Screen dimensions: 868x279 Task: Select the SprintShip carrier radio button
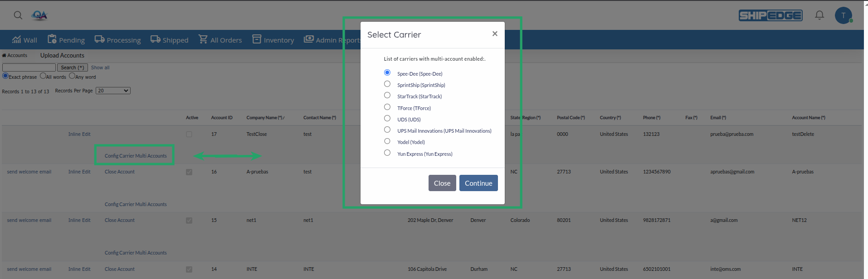387,84
